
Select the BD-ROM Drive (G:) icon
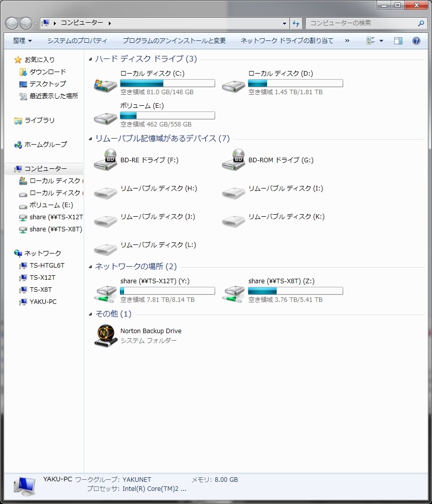[233, 160]
